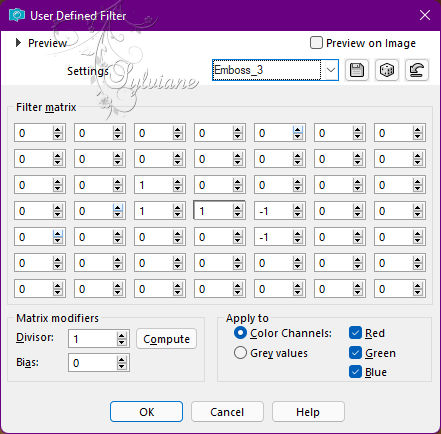Viewport: 441px width, 434px height.
Task: Uncheck the Green color channel
Action: [355, 353]
